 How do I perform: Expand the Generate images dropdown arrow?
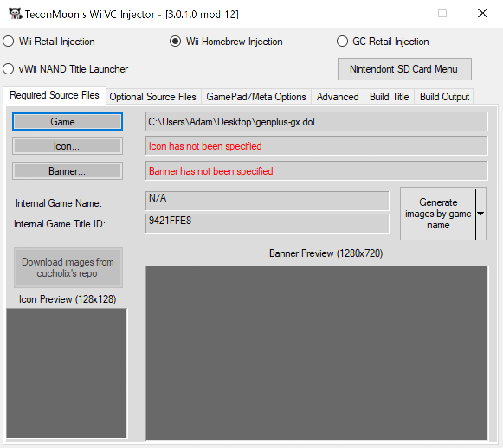480,214
